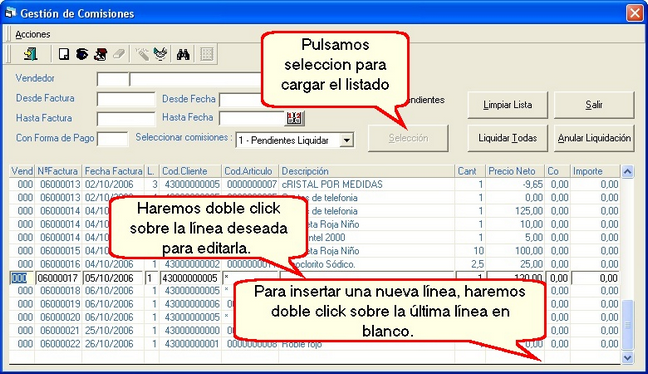648x374 pixels.
Task: Click the magic wand toolbar icon
Action: point(142,54)
